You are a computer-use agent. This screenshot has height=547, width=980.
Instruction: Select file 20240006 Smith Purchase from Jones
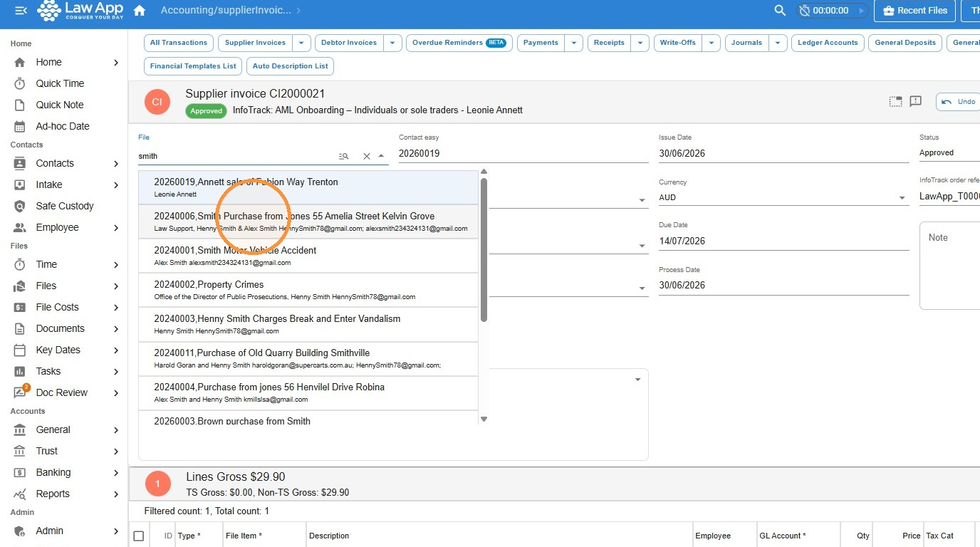tap(308, 222)
